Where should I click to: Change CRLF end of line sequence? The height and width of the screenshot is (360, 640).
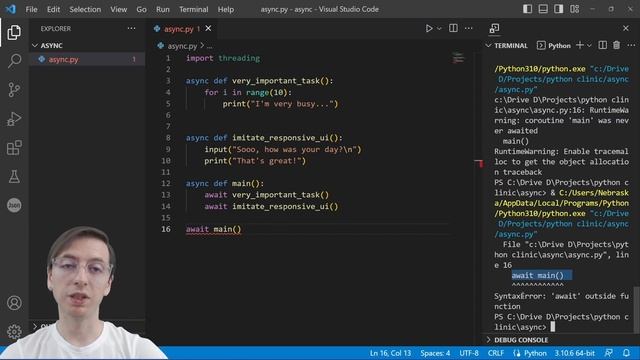496,353
